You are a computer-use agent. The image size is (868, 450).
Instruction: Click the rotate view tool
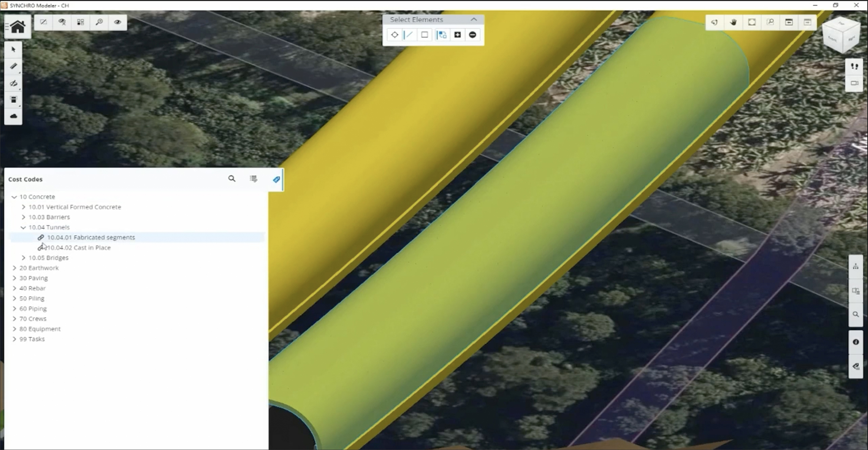[x=714, y=22]
